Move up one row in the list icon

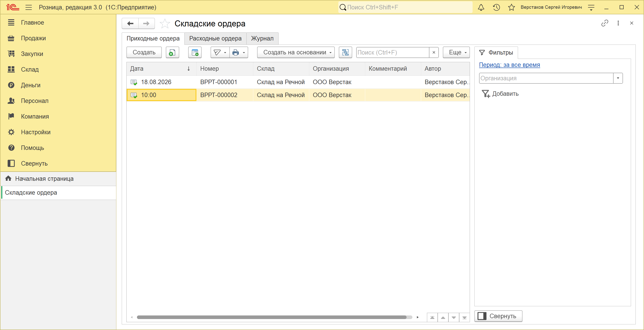(x=443, y=317)
